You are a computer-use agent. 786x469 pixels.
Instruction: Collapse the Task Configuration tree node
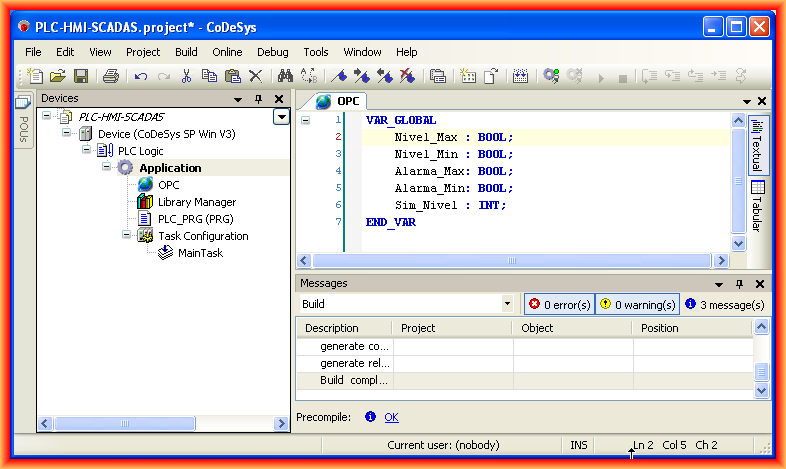(x=127, y=236)
